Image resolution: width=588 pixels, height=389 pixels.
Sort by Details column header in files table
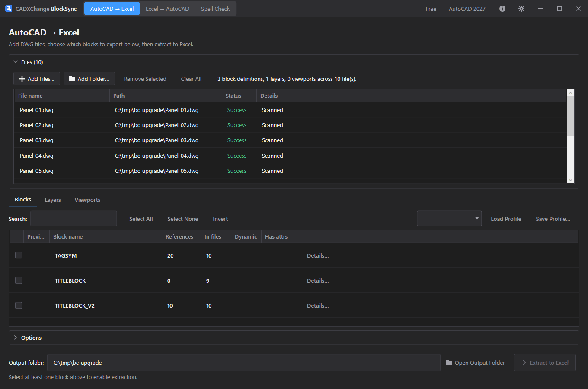[x=304, y=96]
